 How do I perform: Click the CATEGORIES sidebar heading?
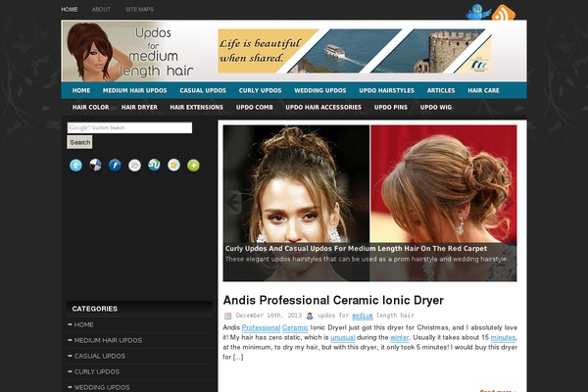coord(94,309)
